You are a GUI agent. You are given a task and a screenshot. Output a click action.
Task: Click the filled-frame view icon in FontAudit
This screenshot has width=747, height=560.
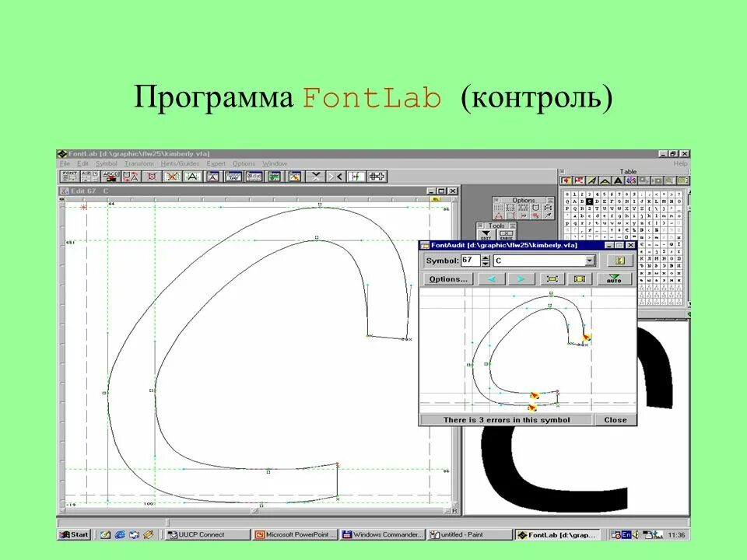580,279
